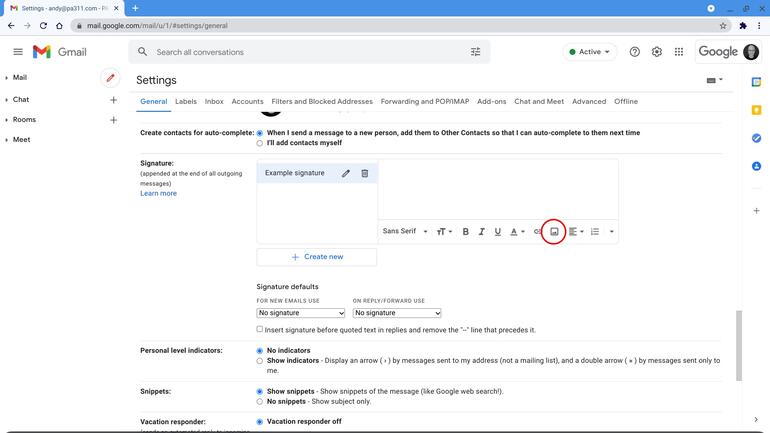Show more formatting options arrow
The width and height of the screenshot is (770, 433).
611,232
